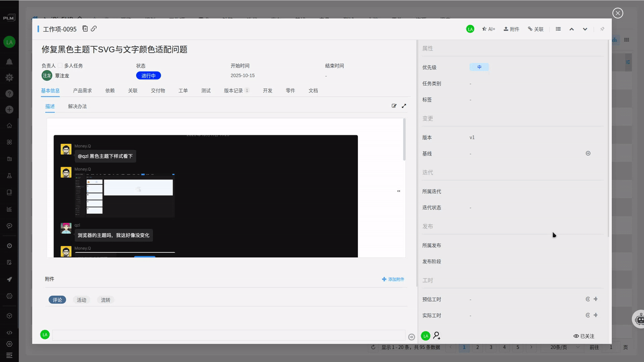Toggle the 已关注 follow status
Image resolution: width=644 pixels, height=362 pixels.
click(x=584, y=336)
